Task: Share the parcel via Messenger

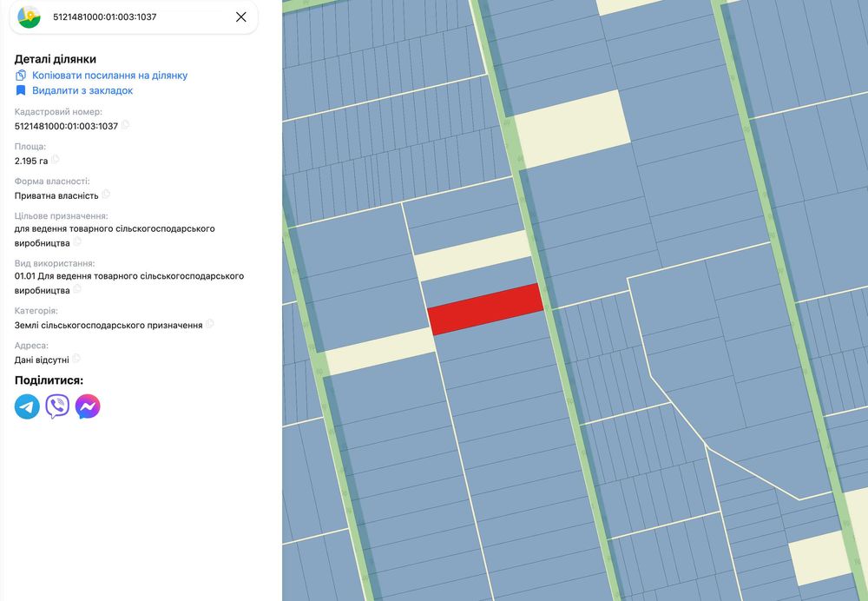Action: pyautogui.click(x=88, y=406)
